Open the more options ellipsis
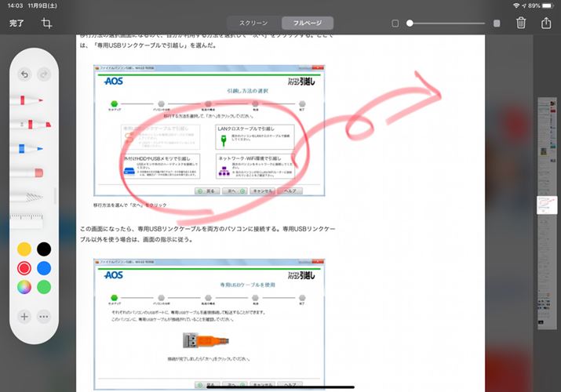The height and width of the screenshot is (392, 561). tap(44, 317)
